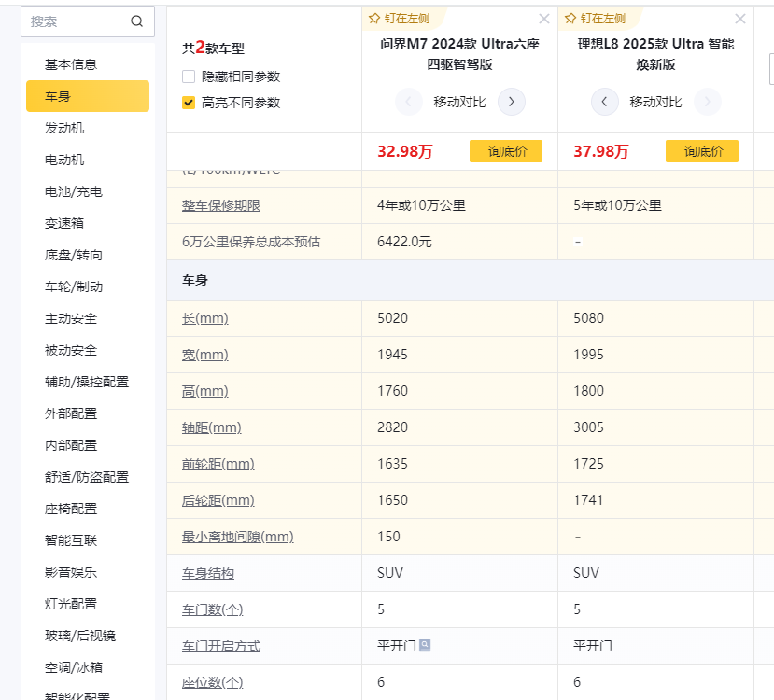774x700 pixels.
Task: Move 理想L8 column left with arrow
Action: click(x=605, y=102)
